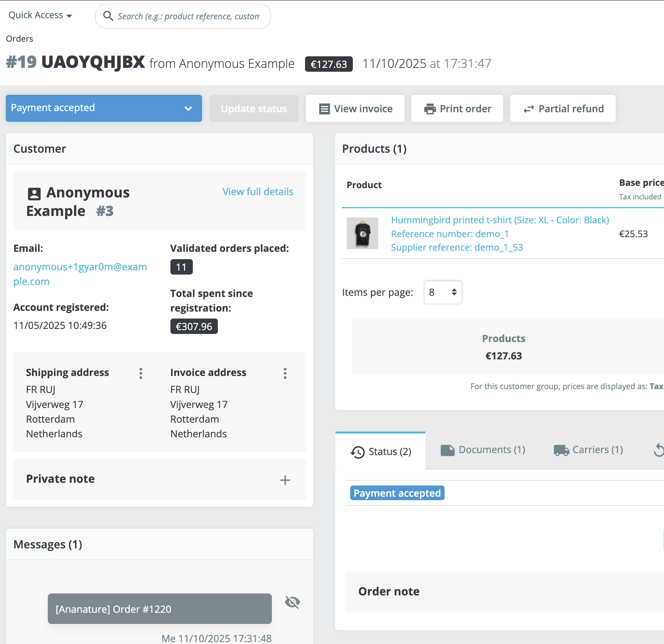This screenshot has height=644, width=664.
Task: Open the invoice address three-dot options menu
Action: [285, 373]
